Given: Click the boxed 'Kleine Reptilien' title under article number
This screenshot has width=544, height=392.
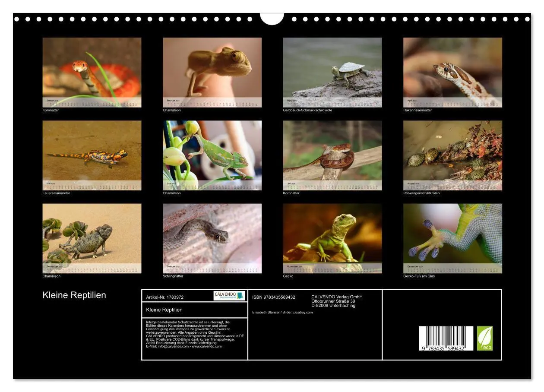Looking at the screenshot, I should point(164,310).
